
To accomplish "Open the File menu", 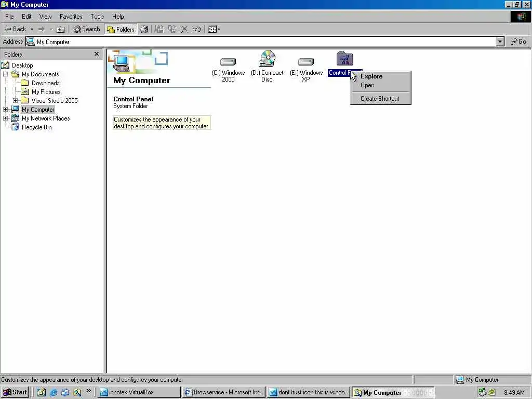I will point(9,16).
